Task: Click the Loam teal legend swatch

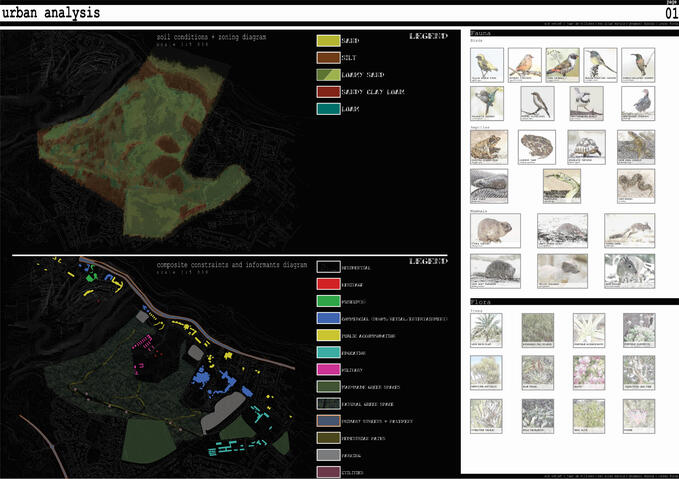Action: tap(329, 110)
